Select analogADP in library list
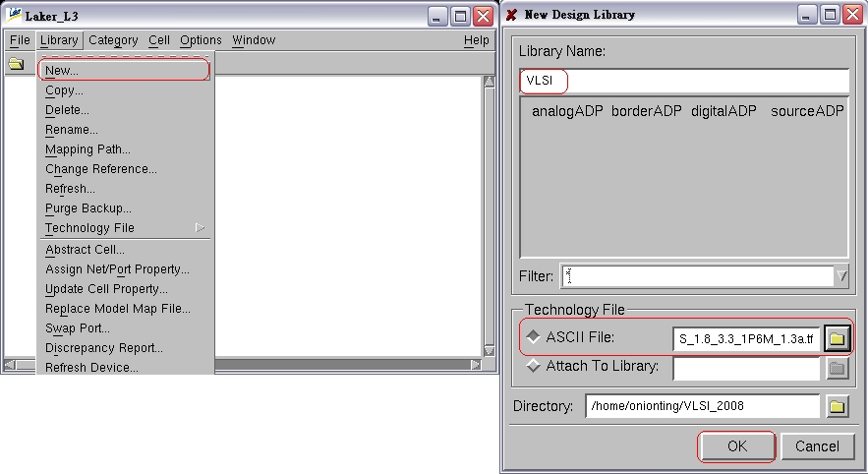Image resolution: width=868 pixels, height=474 pixels. coord(567,111)
